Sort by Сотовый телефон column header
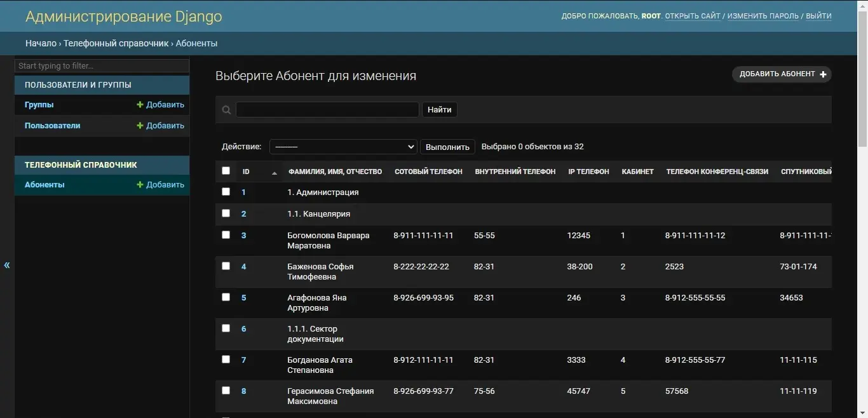 pos(428,172)
